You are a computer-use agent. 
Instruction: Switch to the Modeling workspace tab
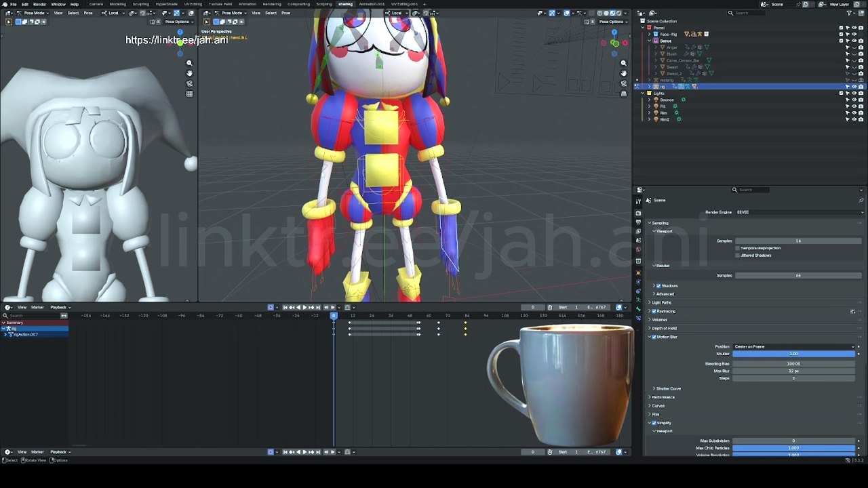point(118,4)
